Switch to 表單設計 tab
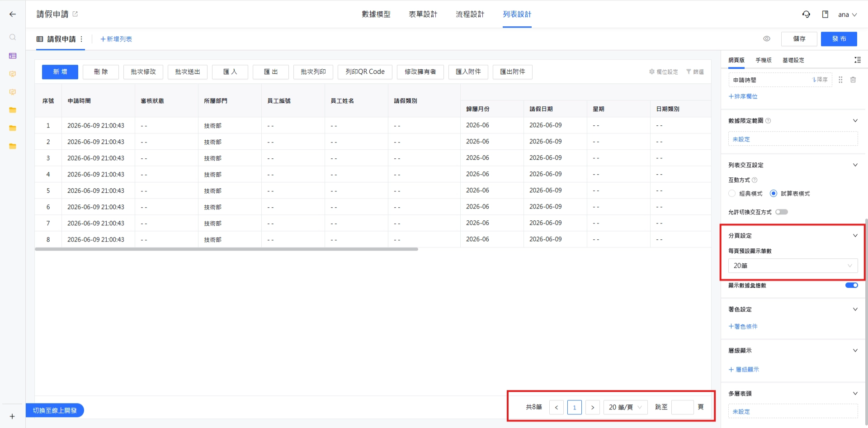 point(423,14)
